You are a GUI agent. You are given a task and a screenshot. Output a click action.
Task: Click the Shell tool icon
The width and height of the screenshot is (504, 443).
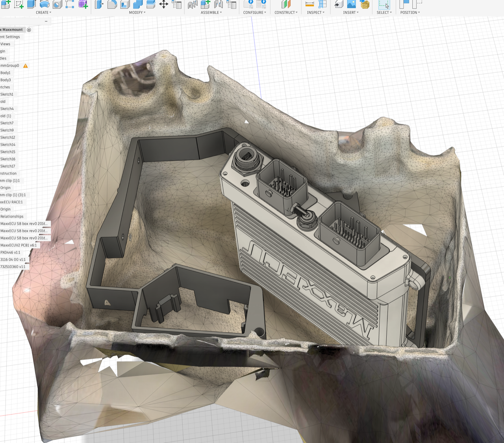pyautogui.click(x=125, y=4)
